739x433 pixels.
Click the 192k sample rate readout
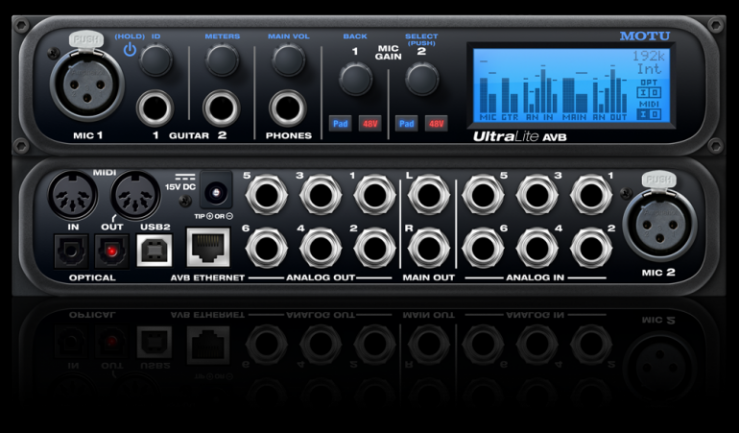click(x=649, y=56)
